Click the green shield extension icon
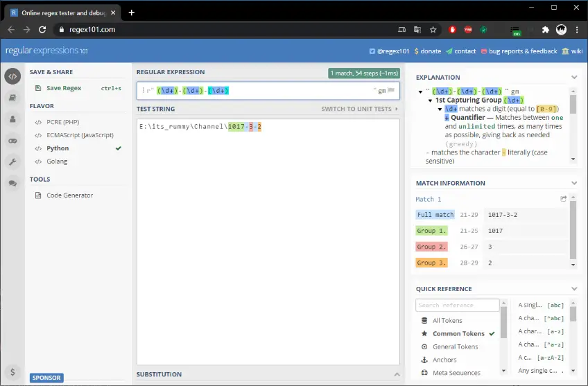 tap(484, 30)
